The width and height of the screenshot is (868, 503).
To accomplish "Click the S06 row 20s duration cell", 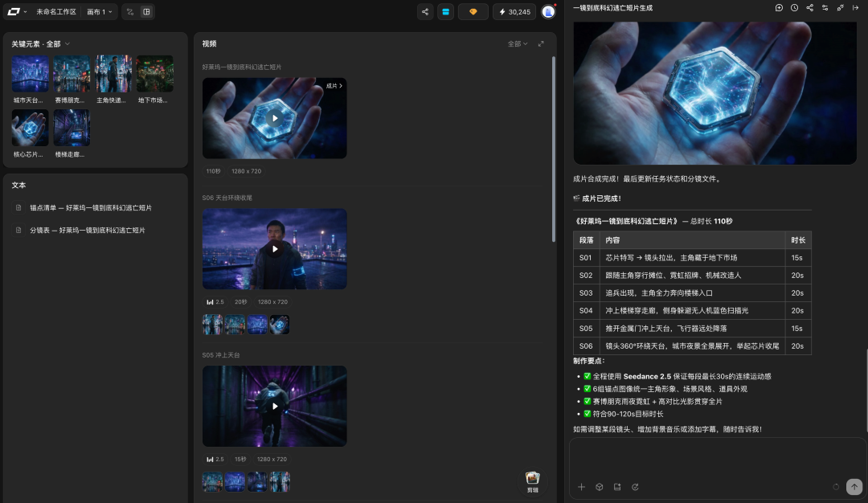I will (797, 346).
